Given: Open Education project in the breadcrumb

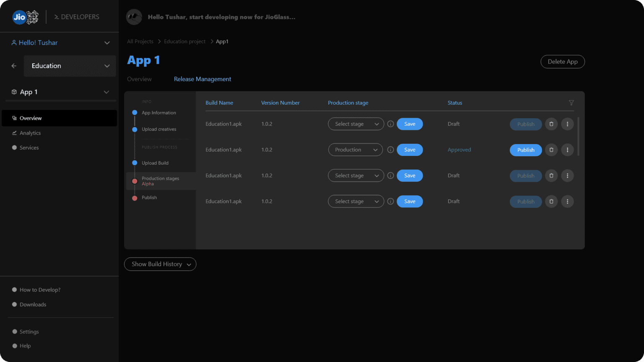Looking at the screenshot, I should pyautogui.click(x=184, y=41).
